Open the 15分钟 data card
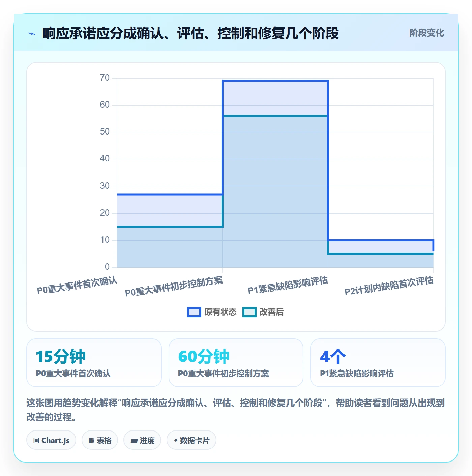 (x=94, y=363)
